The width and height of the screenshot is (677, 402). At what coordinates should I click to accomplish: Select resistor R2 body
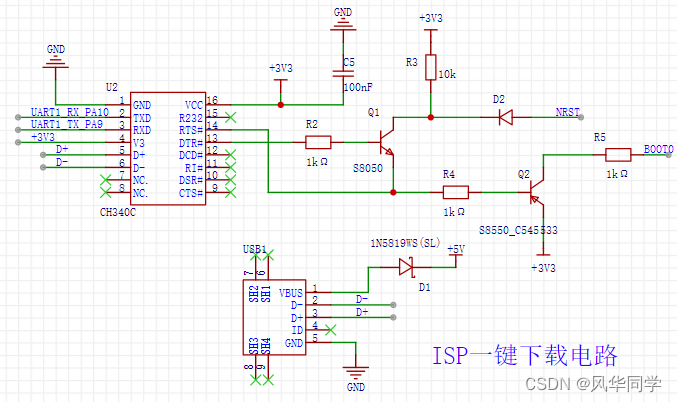[318, 142]
